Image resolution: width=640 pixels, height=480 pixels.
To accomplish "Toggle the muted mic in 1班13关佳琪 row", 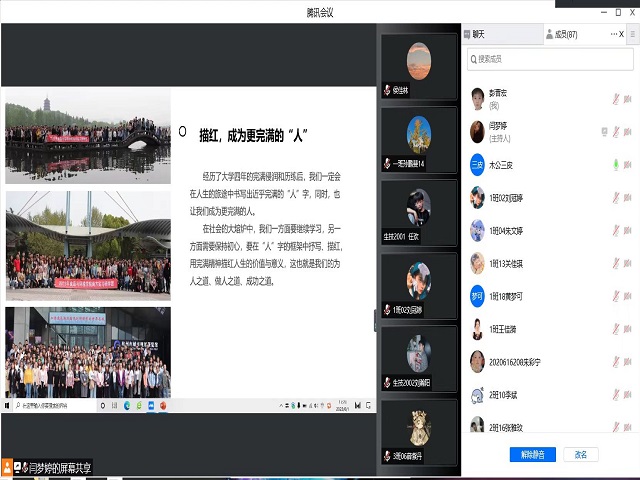I will click(x=616, y=263).
